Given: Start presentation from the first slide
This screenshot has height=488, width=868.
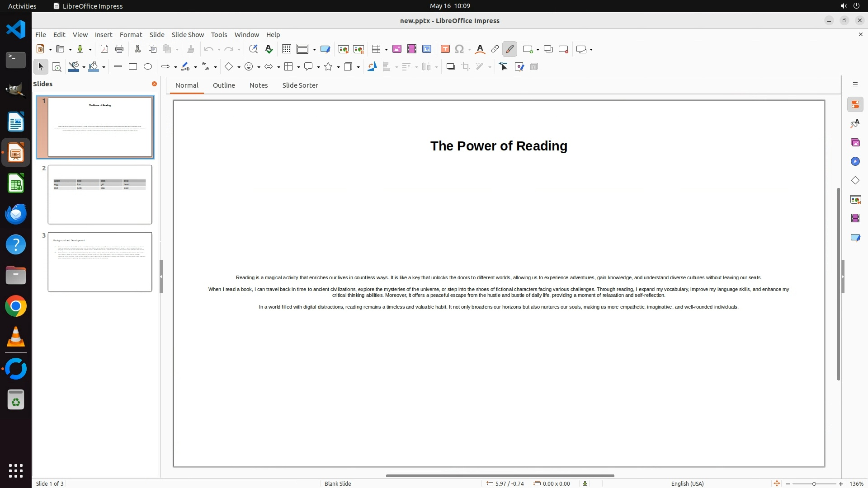Looking at the screenshot, I should [x=343, y=49].
